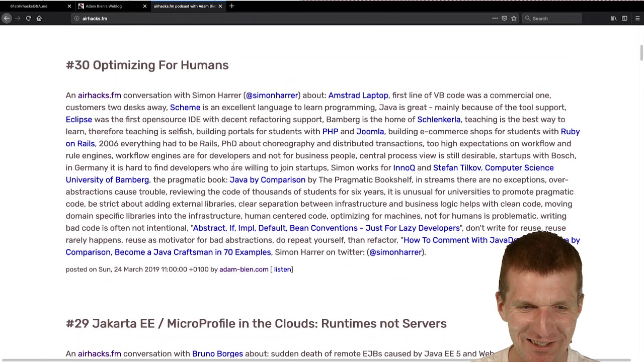Open 'Abstract, If, Impl, Default, Bean Conventions' link

point(326,228)
